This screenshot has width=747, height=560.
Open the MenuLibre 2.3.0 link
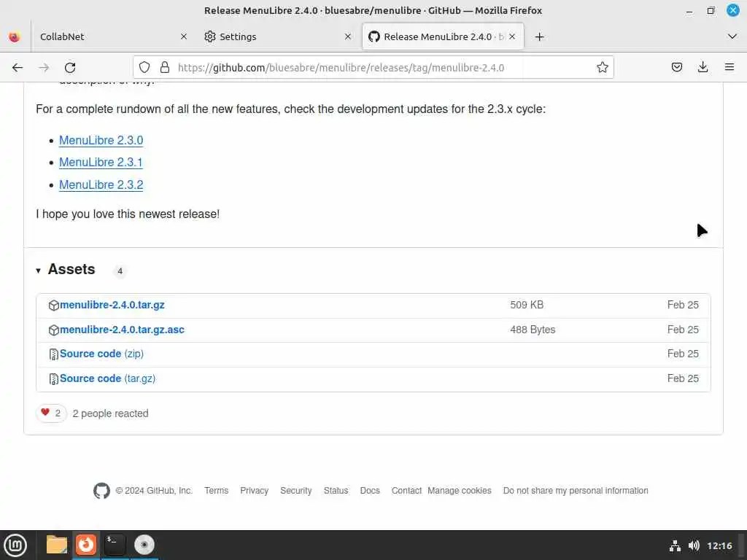point(101,141)
